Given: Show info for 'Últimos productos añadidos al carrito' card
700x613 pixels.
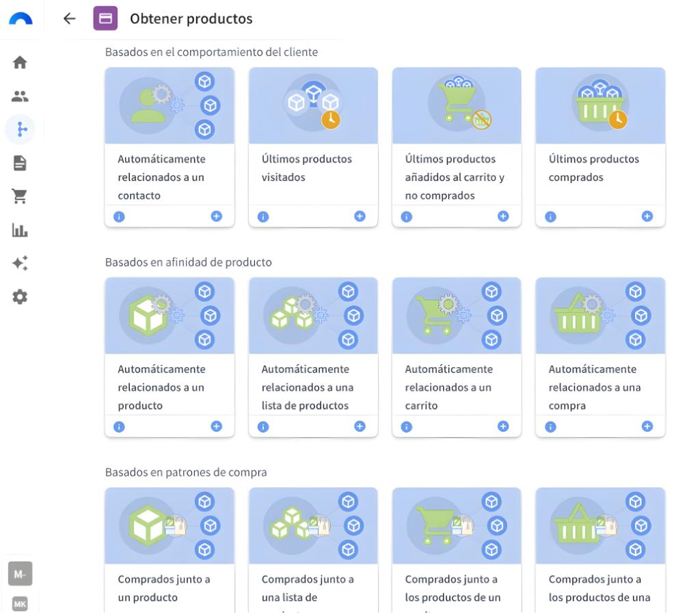Looking at the screenshot, I should pyautogui.click(x=407, y=217).
